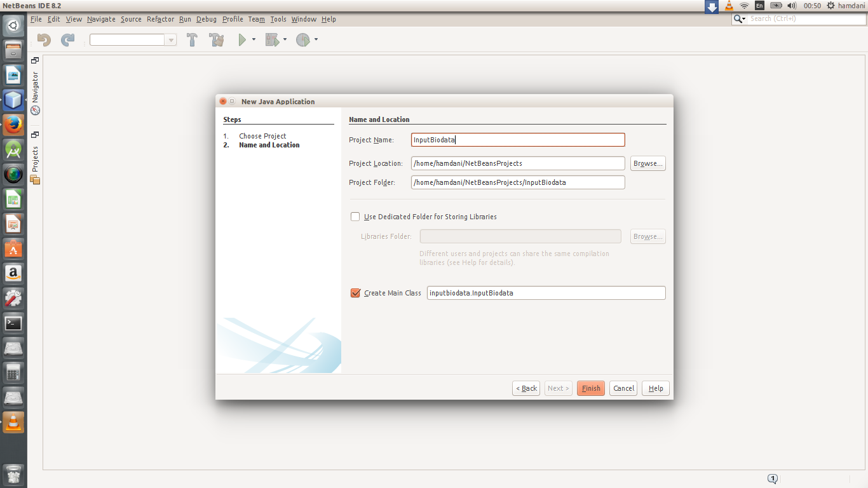Image resolution: width=868 pixels, height=488 pixels.
Task: Open the project configuration combo box
Action: click(133, 40)
